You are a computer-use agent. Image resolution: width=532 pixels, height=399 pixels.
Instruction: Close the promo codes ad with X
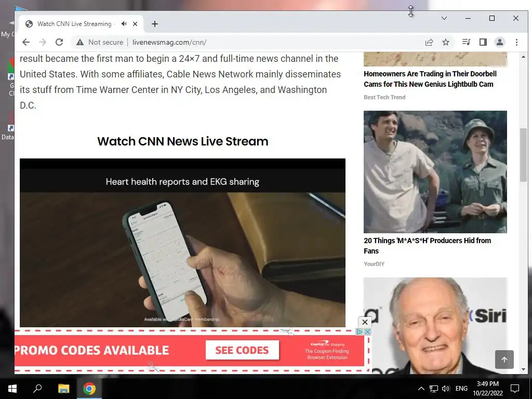(x=367, y=331)
